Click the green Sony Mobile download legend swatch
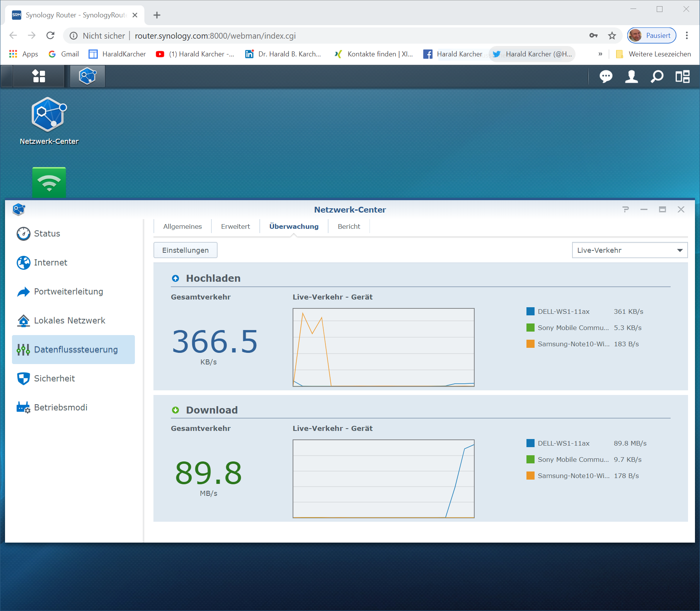Screen dimensions: 700x611 (x=530, y=460)
